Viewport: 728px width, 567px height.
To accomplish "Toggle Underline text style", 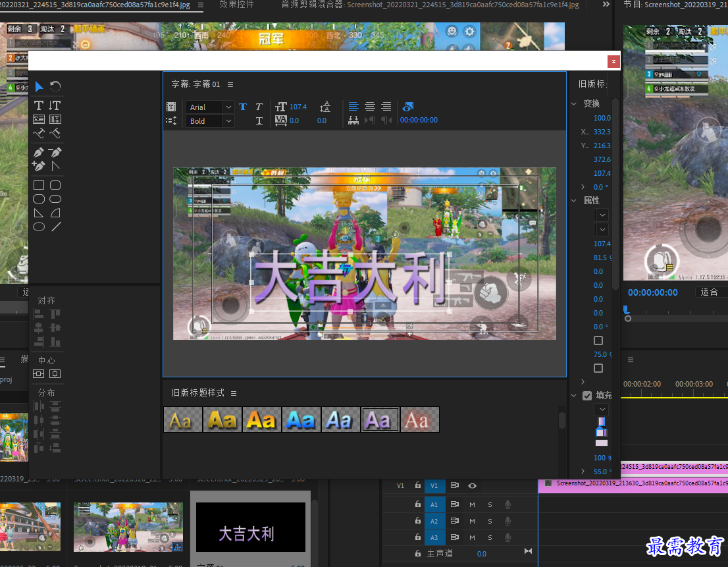I will pyautogui.click(x=259, y=121).
